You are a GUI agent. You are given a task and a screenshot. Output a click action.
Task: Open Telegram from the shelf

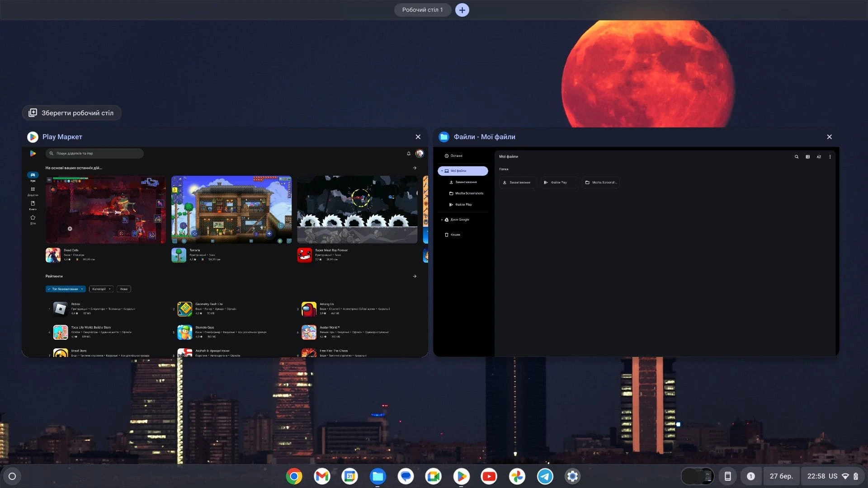coord(545,476)
